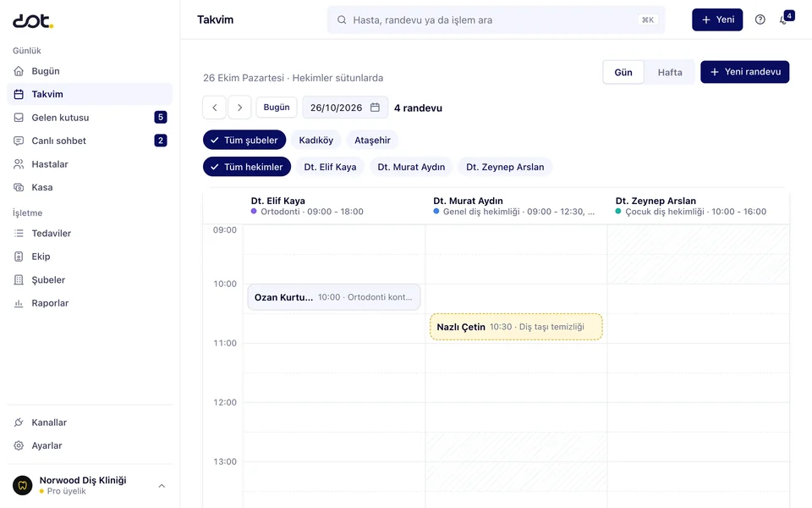Click the search field for patients

(497, 19)
